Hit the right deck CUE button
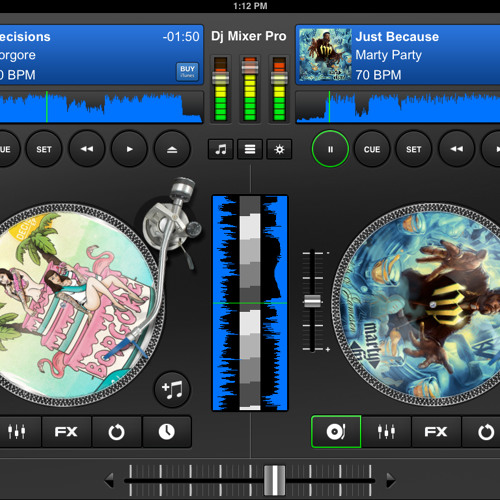 pyautogui.click(x=372, y=149)
